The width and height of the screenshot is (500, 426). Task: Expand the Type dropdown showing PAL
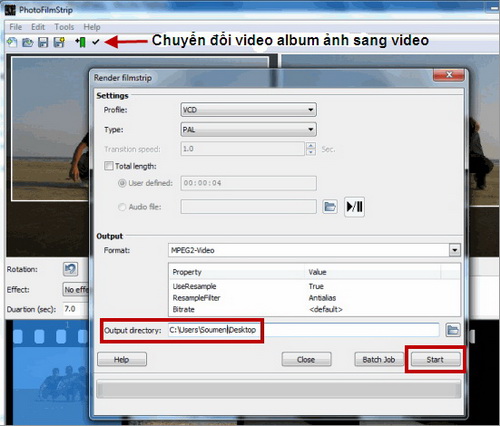(x=248, y=129)
